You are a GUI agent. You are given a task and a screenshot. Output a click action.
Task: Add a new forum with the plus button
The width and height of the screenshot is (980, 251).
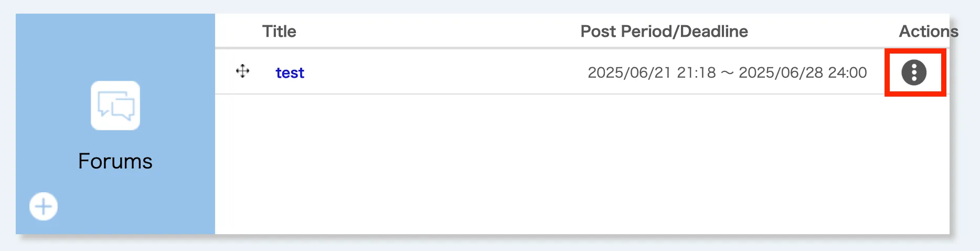click(x=44, y=206)
